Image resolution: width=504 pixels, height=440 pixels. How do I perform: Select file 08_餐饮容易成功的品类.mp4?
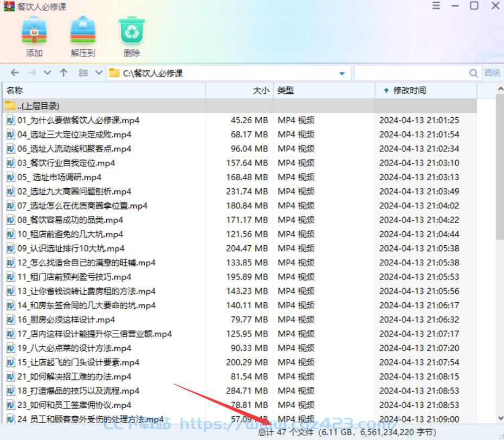pyautogui.click(x=240, y=220)
